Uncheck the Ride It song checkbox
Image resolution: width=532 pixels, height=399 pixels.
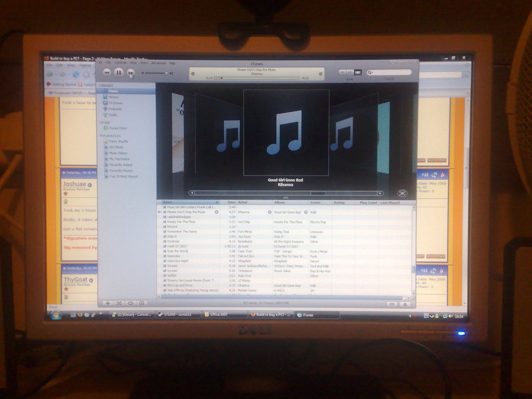point(165,237)
